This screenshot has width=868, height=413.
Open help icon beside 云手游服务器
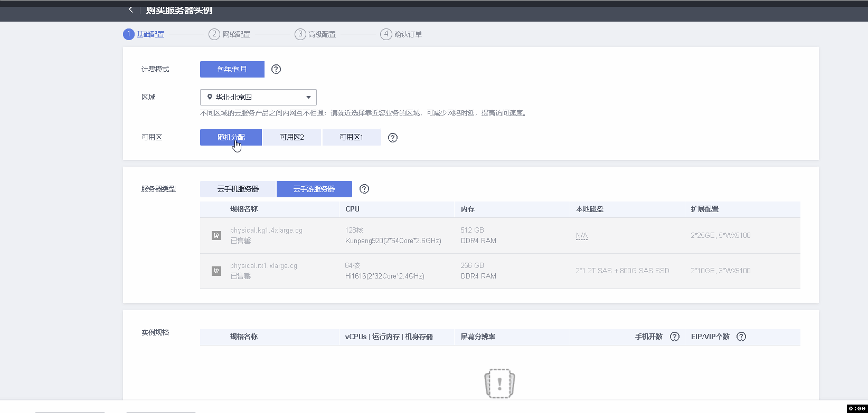364,189
